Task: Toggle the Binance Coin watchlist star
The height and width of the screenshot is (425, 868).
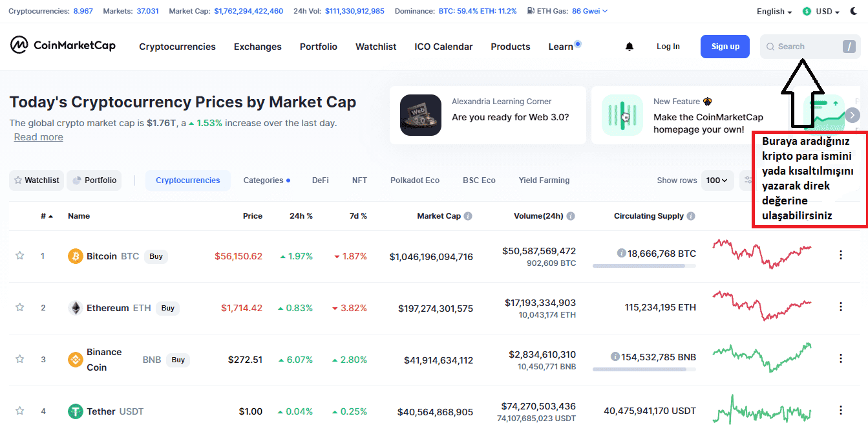Action: click(19, 359)
